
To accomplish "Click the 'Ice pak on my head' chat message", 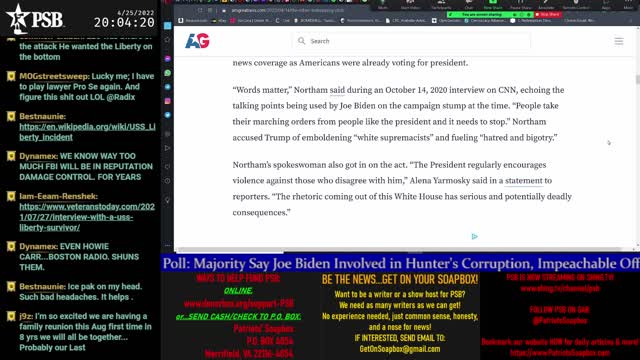I will coord(81,292).
